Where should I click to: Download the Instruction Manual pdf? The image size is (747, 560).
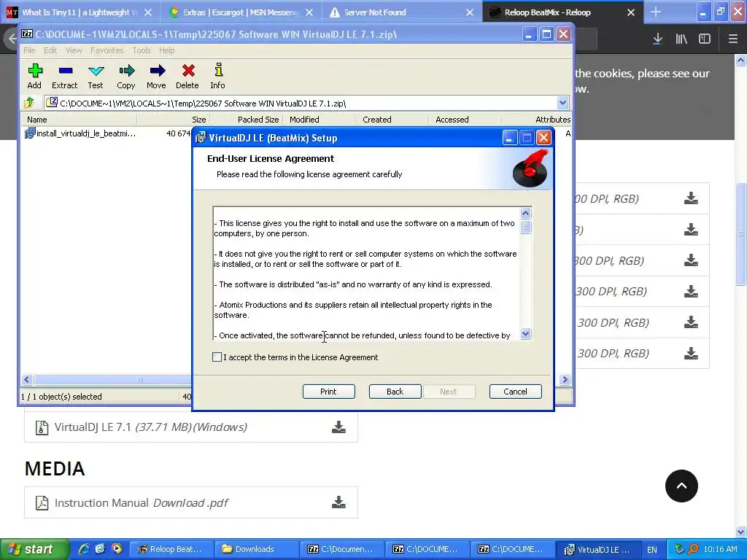pos(338,502)
